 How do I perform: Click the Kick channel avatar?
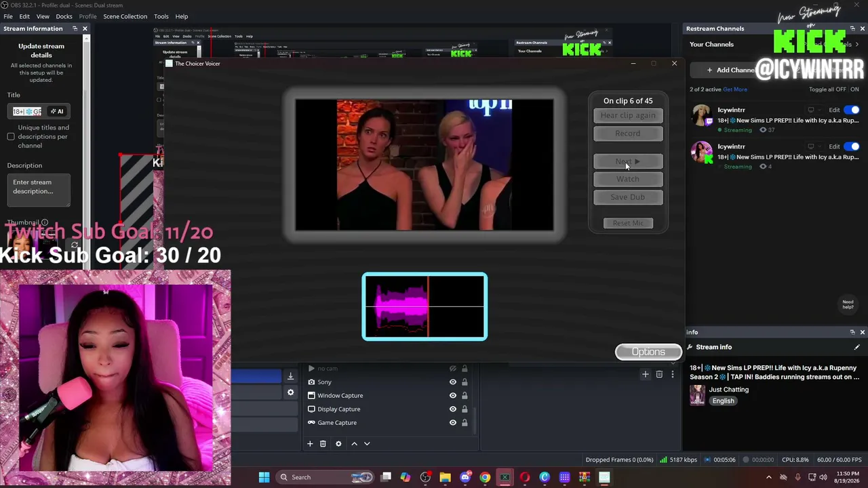pos(701,152)
